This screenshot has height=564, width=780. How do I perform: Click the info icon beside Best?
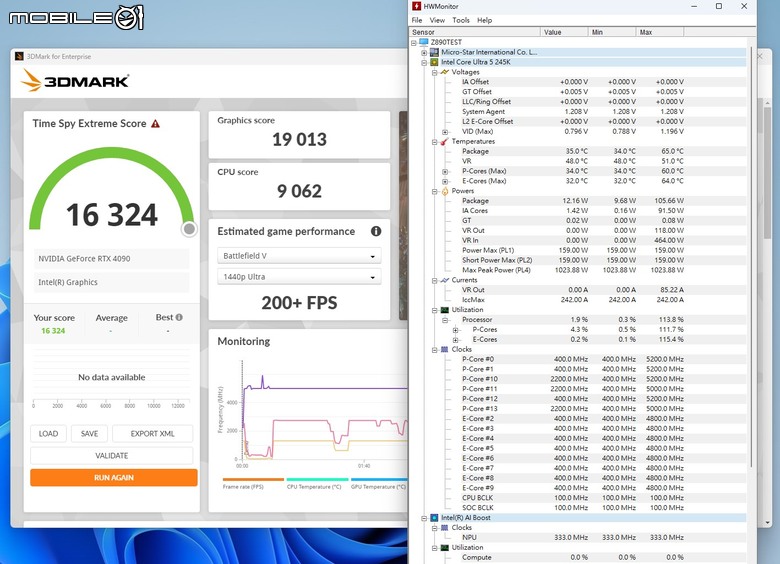point(179,317)
